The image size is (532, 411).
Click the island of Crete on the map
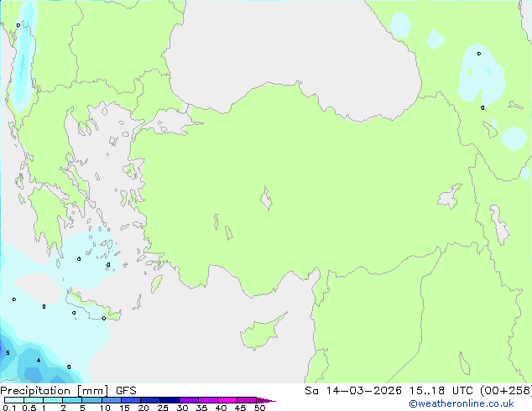[91, 307]
